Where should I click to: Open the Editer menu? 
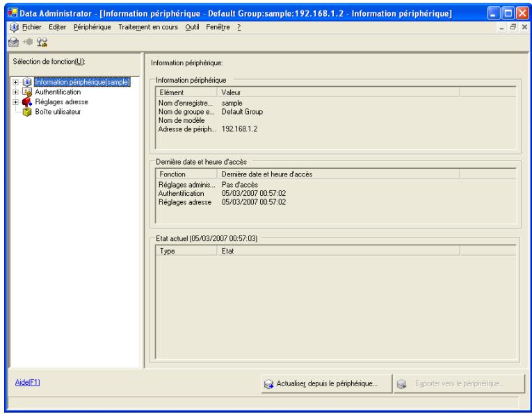click(57, 27)
